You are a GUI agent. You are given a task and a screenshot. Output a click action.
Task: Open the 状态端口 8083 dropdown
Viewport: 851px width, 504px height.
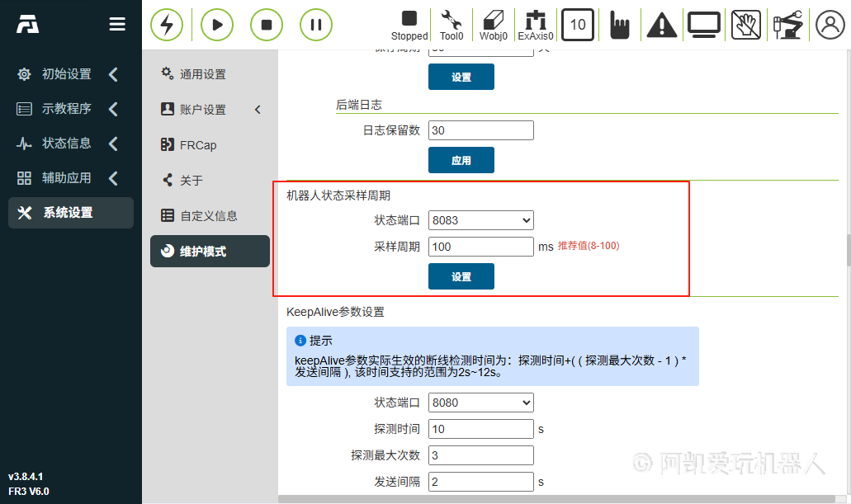[x=480, y=220]
